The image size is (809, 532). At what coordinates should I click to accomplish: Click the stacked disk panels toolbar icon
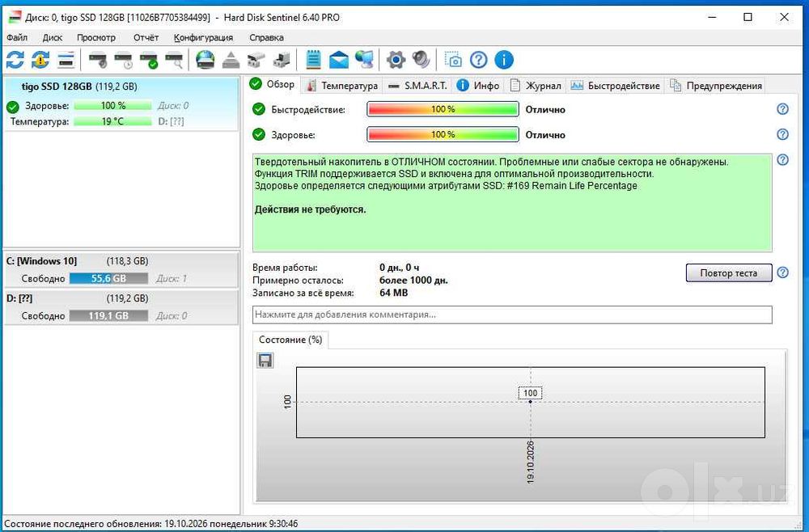tap(66, 60)
